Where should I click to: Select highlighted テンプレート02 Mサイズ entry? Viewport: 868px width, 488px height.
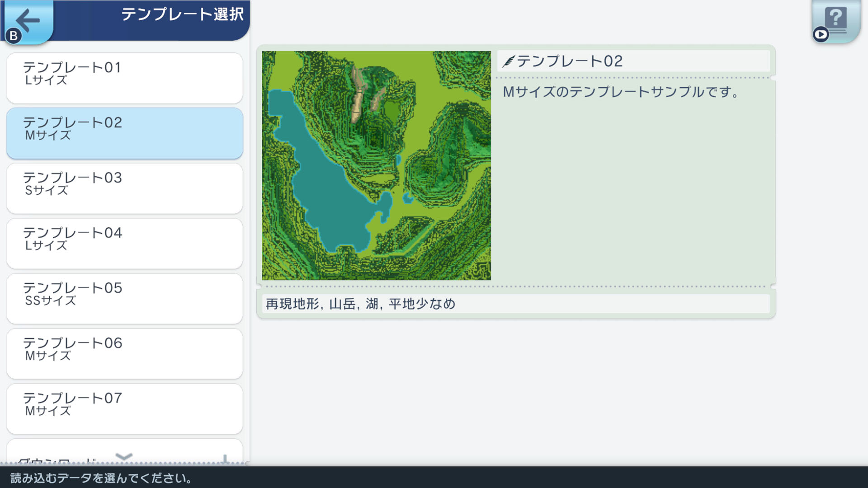tap(124, 133)
